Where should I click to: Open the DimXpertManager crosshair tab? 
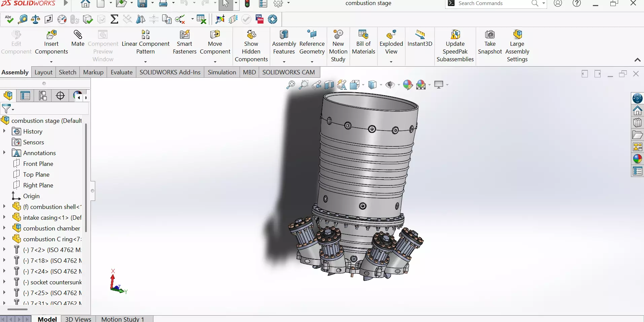click(60, 96)
